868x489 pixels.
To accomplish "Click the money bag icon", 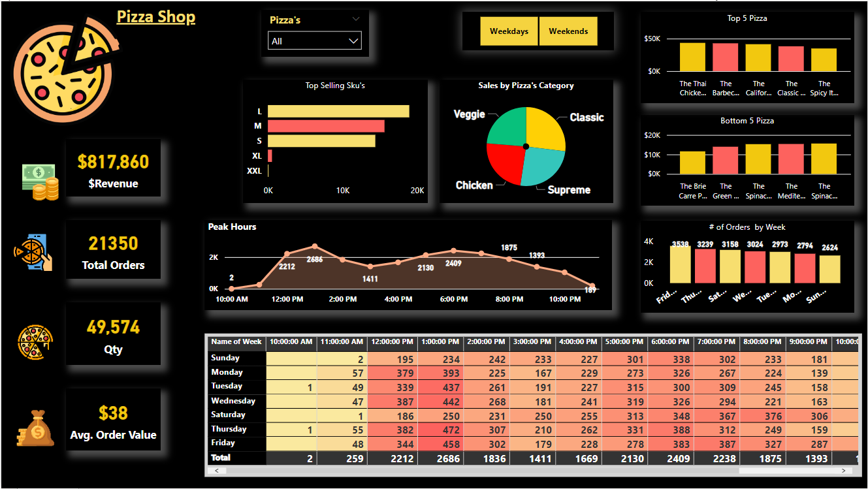I will (x=35, y=428).
